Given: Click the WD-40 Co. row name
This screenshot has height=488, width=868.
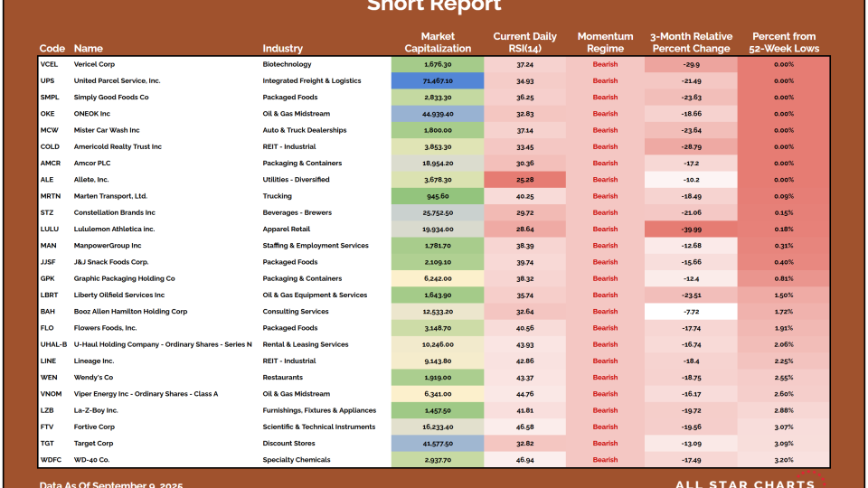Looking at the screenshot, I should [94, 460].
